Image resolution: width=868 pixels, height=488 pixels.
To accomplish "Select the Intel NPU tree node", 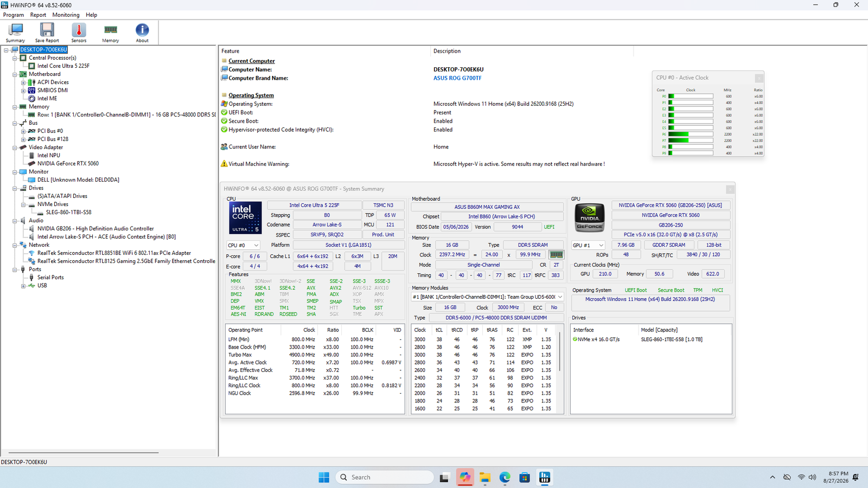I will pyautogui.click(x=48, y=156).
